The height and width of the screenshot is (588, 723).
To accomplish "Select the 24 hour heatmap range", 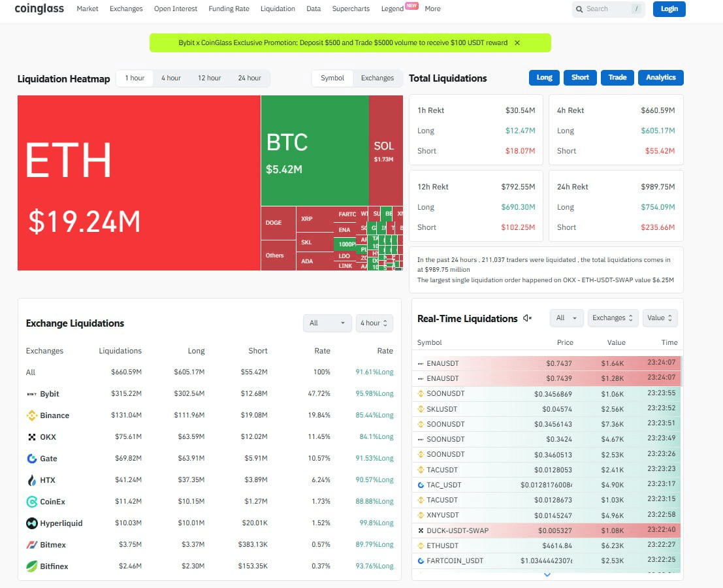I will point(249,78).
